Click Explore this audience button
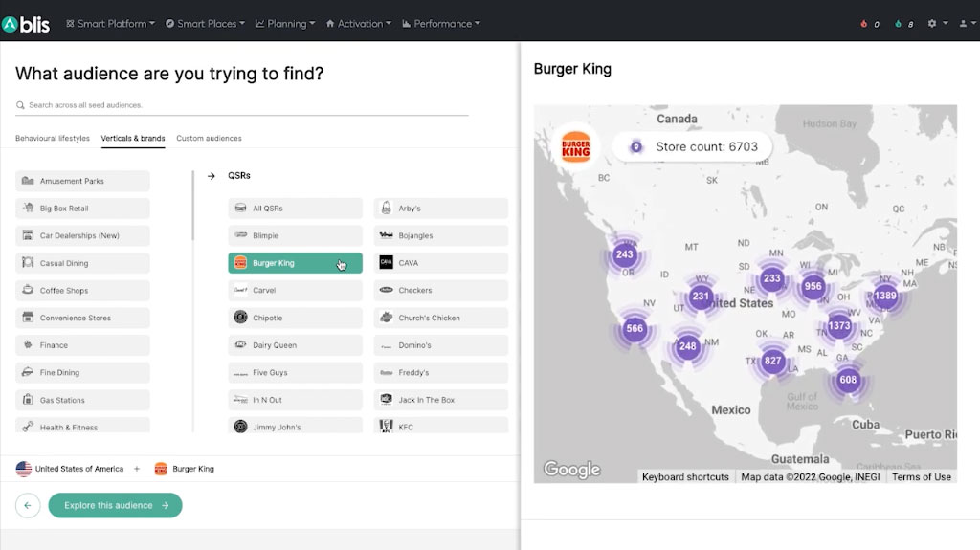 coord(115,505)
